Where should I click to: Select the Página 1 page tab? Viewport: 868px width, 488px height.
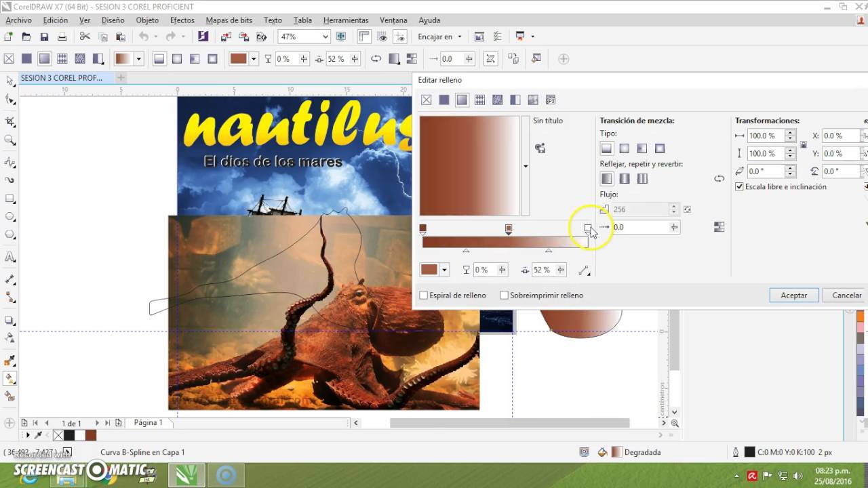coord(148,422)
